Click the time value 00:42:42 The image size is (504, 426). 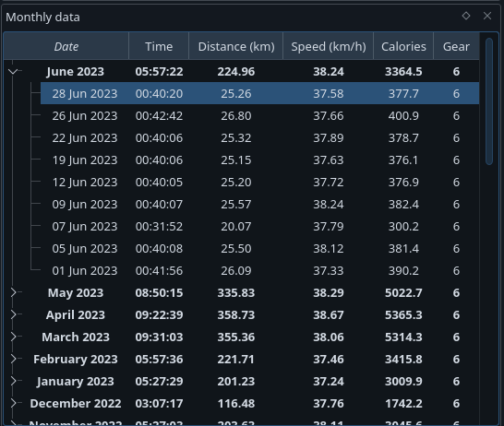click(x=159, y=115)
